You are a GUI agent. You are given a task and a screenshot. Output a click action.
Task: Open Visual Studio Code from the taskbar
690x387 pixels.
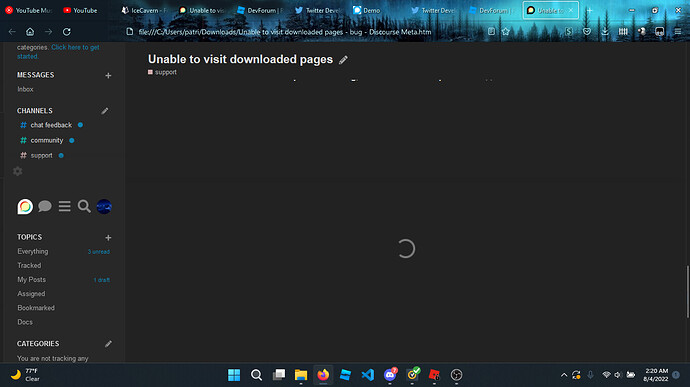pyautogui.click(x=368, y=375)
